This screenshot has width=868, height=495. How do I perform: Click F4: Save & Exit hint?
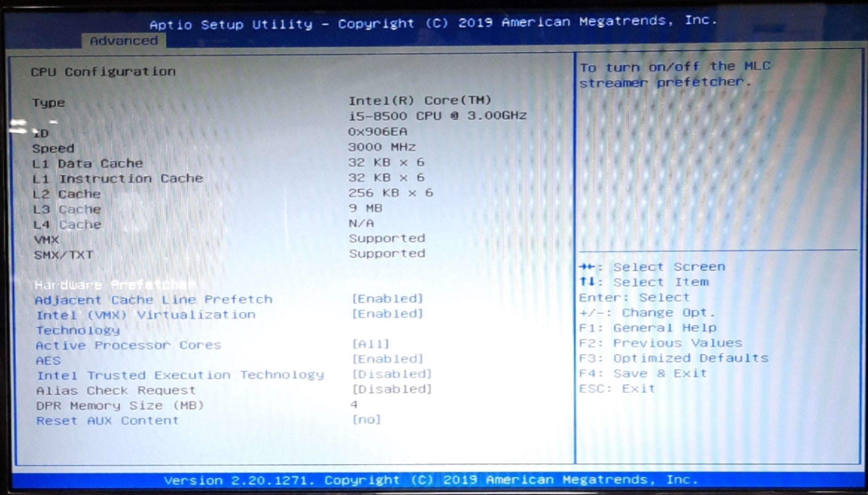tap(643, 373)
